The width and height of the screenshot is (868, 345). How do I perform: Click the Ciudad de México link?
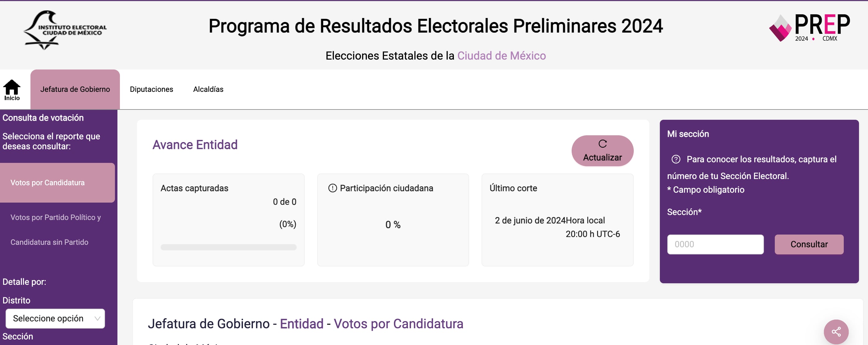click(501, 56)
